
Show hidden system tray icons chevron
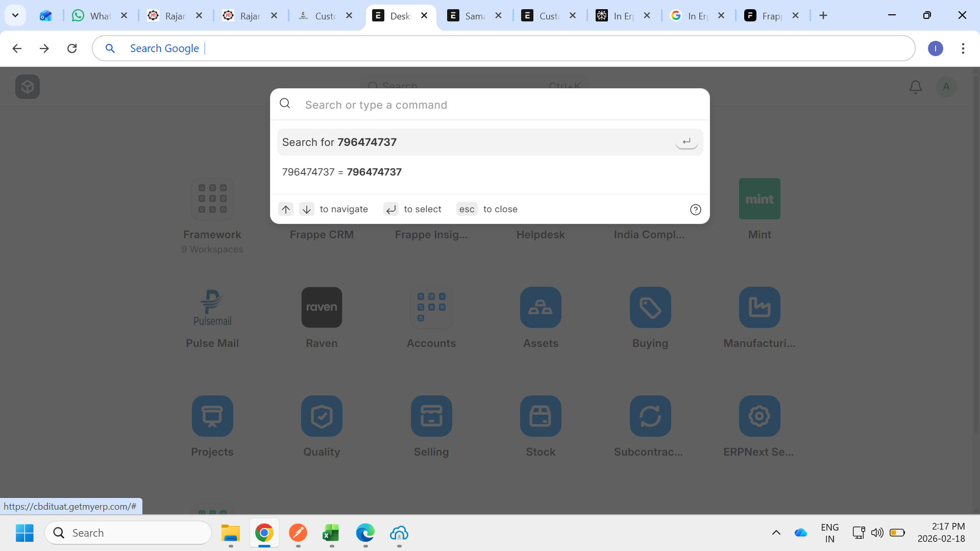coord(776,533)
